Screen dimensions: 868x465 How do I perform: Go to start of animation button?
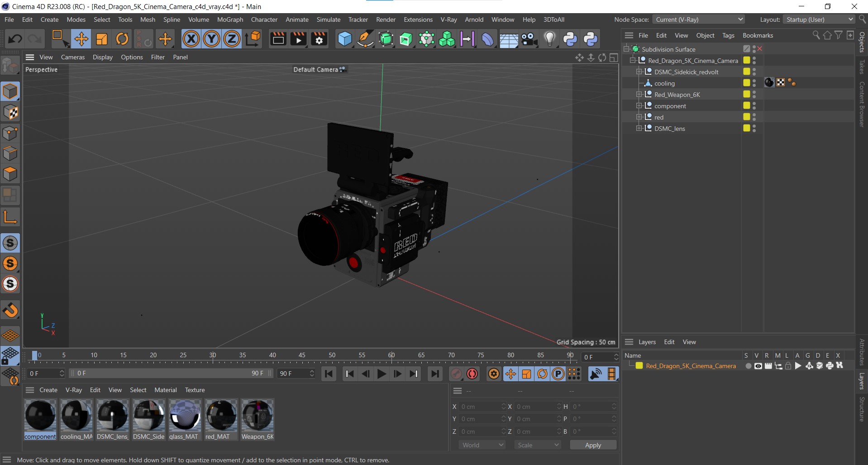(329, 374)
